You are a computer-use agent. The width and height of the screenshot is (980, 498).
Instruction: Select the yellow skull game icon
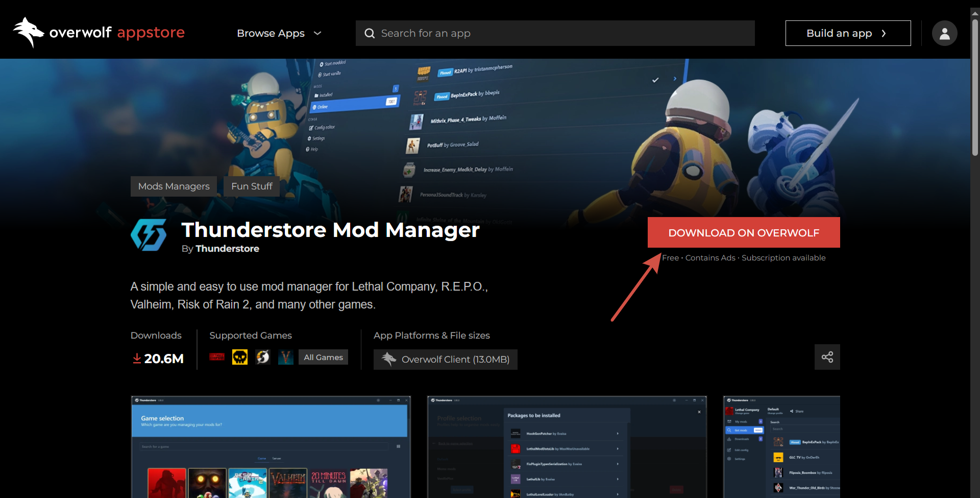tap(240, 357)
